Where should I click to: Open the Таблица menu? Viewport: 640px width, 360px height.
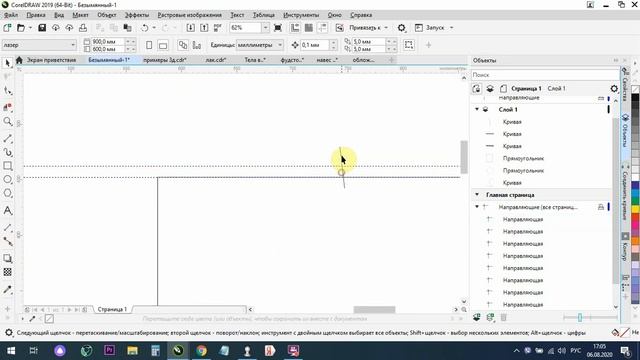point(264,15)
